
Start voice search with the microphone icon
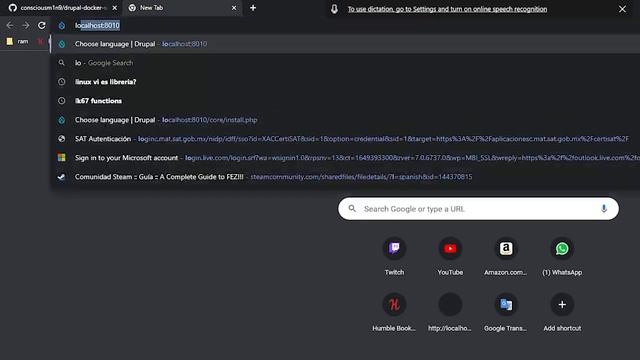[604, 209]
